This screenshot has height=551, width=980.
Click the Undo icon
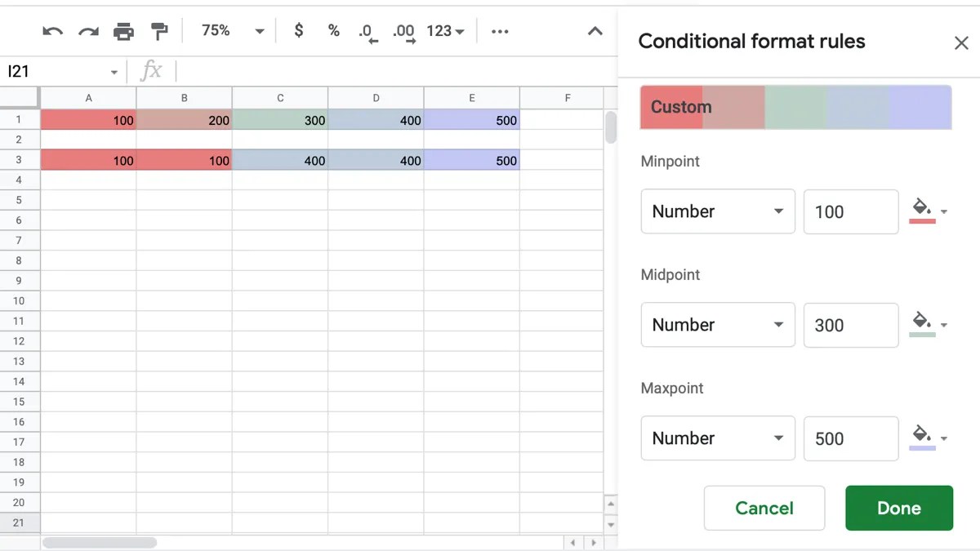pos(51,30)
